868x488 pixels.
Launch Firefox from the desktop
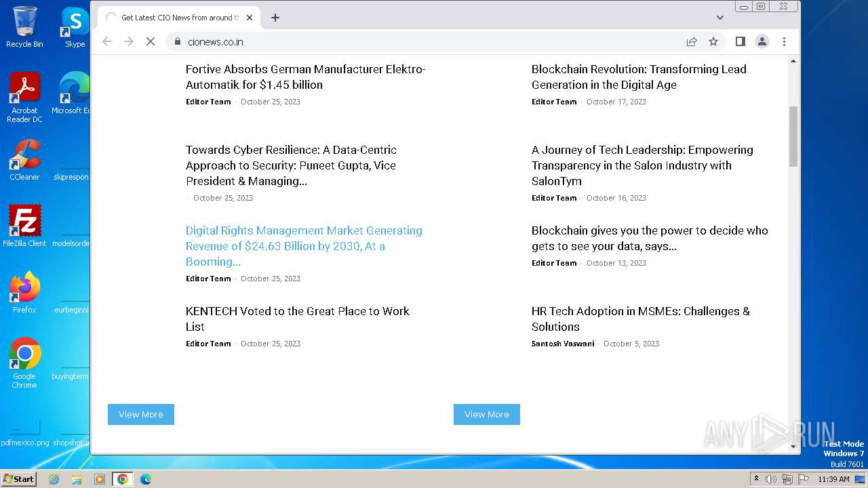(24, 293)
